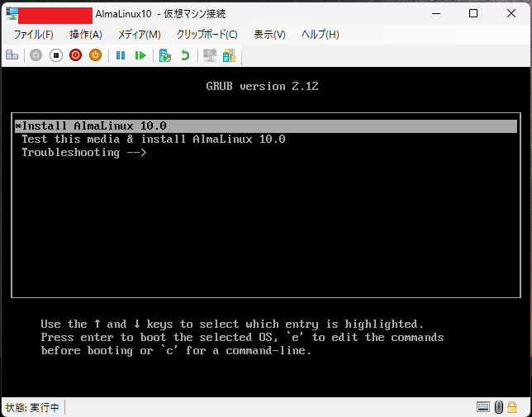This screenshot has height=417, width=532.
Task: Click the Ctrl+Alt+Del toolbar icon
Action: [x=12, y=55]
